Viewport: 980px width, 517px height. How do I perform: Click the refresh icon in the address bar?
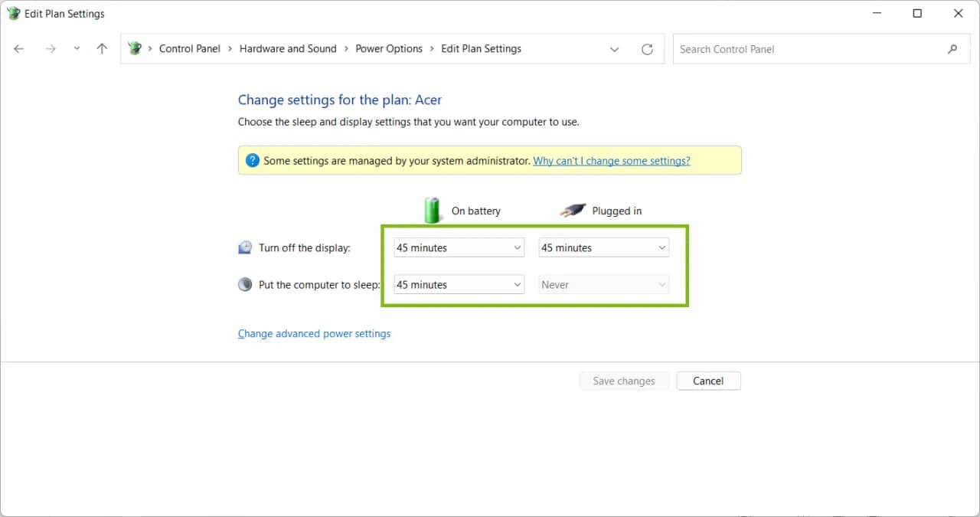[x=647, y=48]
